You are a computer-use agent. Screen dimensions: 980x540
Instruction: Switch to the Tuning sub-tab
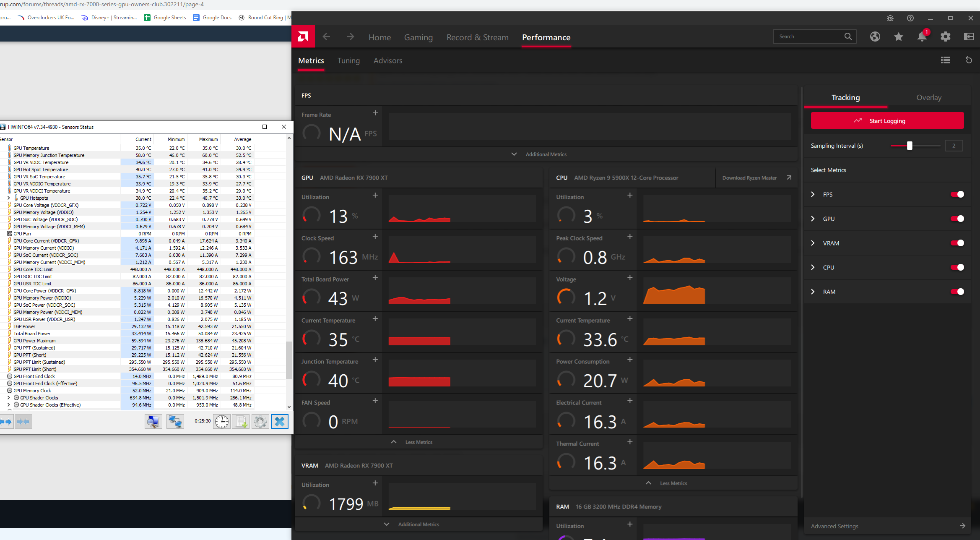348,60
